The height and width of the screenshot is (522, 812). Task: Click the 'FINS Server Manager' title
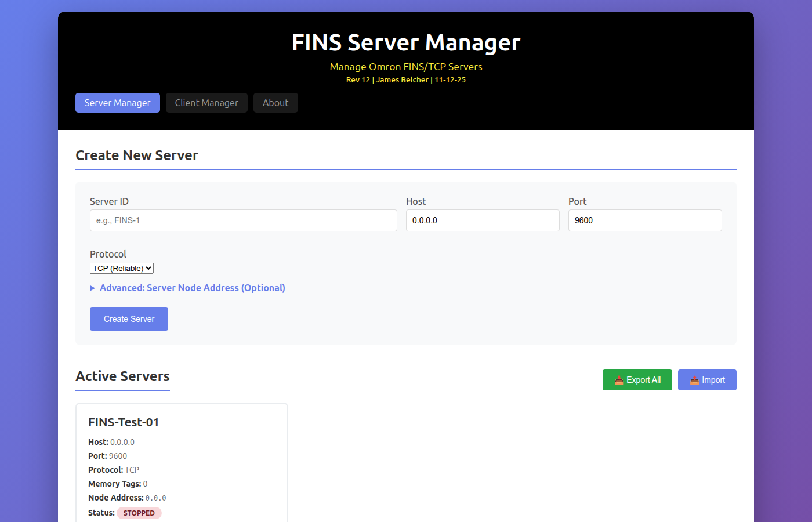point(406,42)
